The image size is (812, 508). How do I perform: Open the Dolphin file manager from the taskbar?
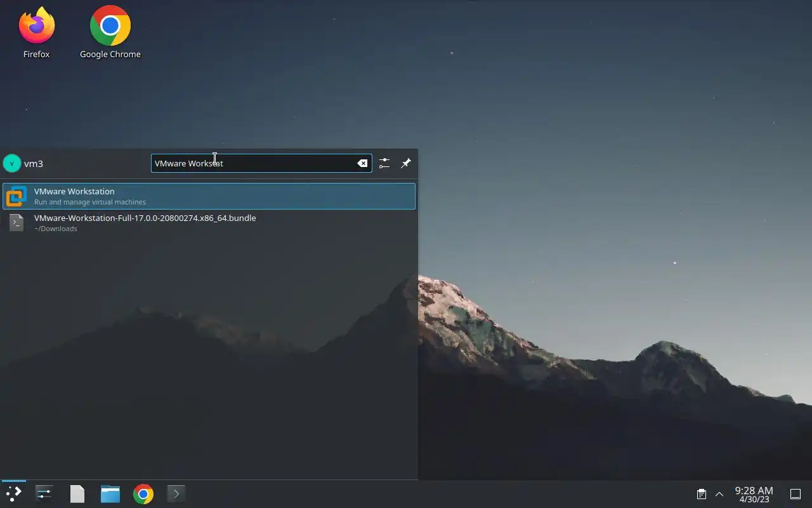click(110, 494)
